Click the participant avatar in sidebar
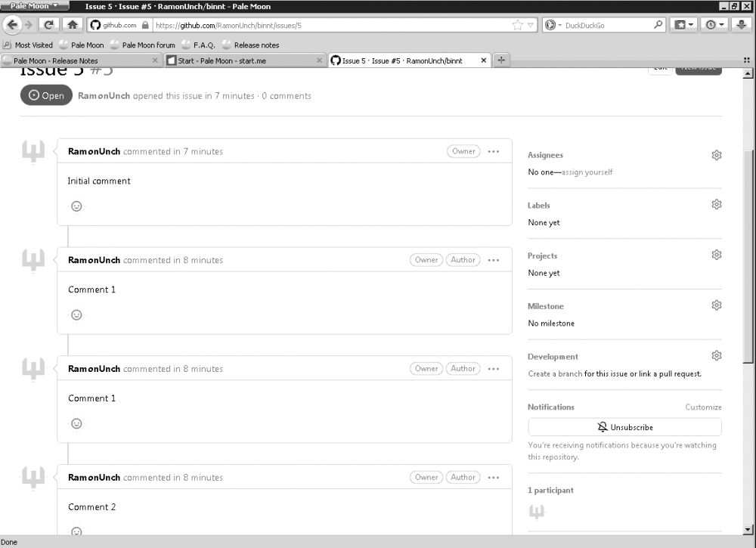Viewport: 756px width, 548px height. point(537,512)
